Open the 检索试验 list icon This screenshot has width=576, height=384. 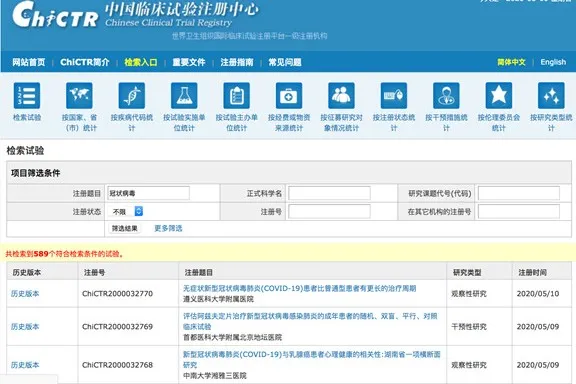[27, 96]
